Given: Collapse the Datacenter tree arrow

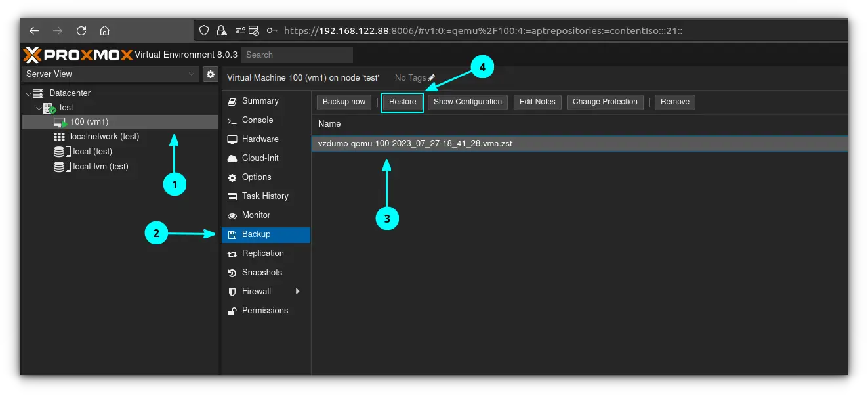Looking at the screenshot, I should tap(28, 94).
